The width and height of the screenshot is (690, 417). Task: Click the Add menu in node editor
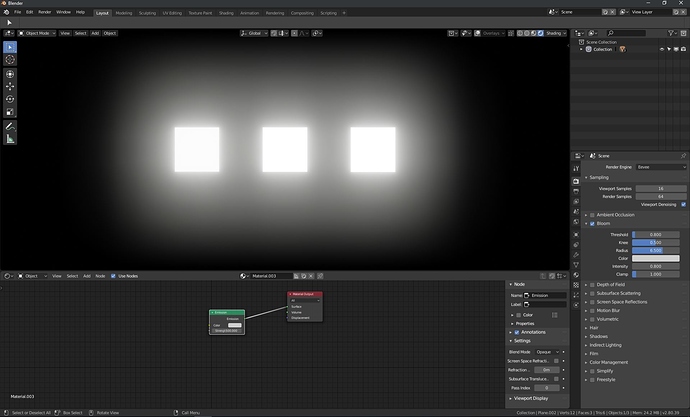tap(87, 276)
